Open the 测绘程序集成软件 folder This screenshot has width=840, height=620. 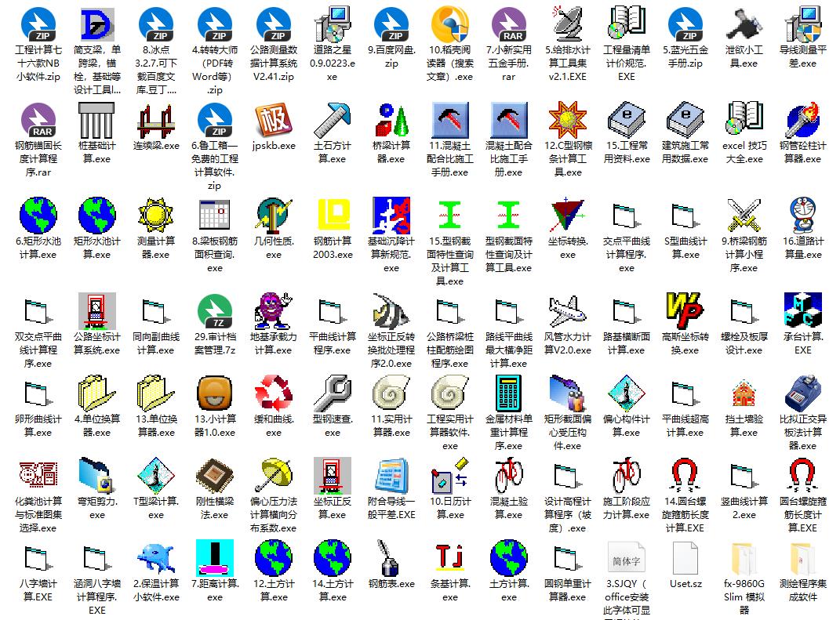click(x=802, y=558)
